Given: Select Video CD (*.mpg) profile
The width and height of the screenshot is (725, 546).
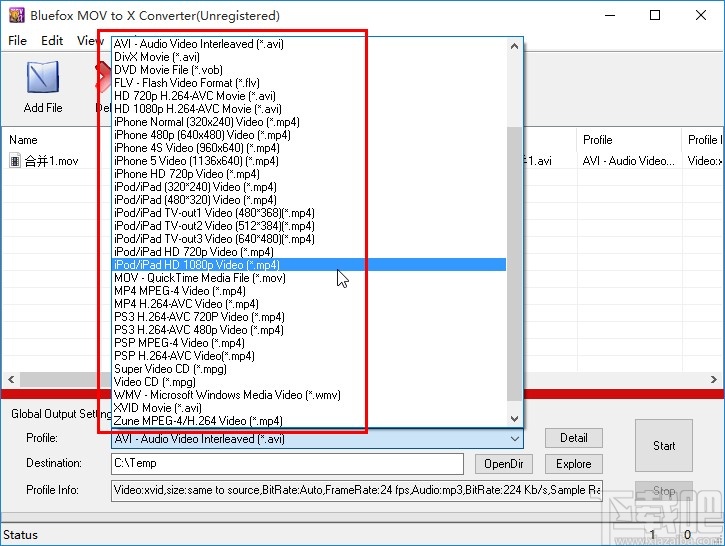Looking at the screenshot, I should click(x=309, y=382).
